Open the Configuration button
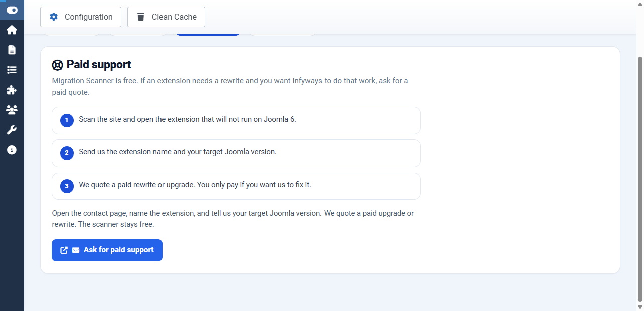Screen dimensions: 644x311 (81, 17)
